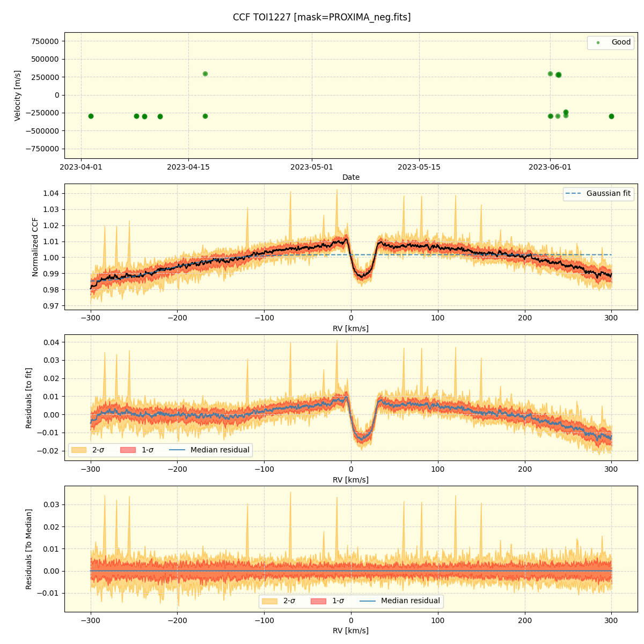Click the data point at +300000 in mid-April
Viewport: 644px width, 644px height.
(x=205, y=74)
